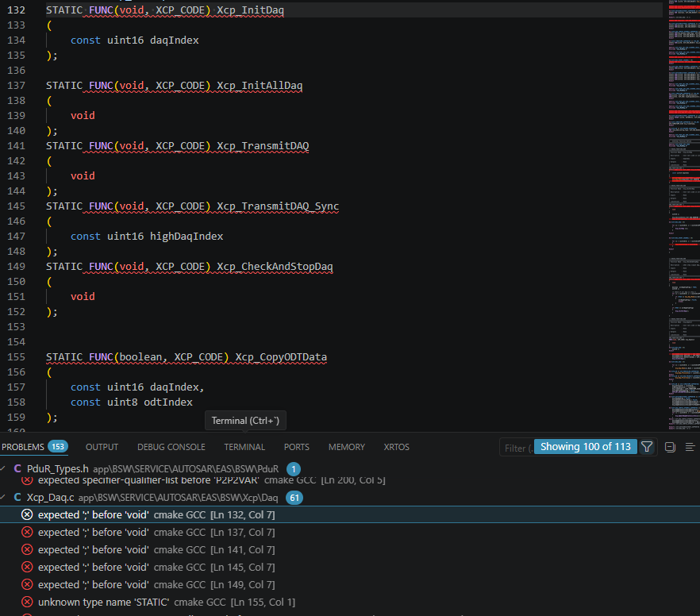Click in the problems Filter input field
Image resolution: width=700 pixels, height=616 pixels.
click(517, 448)
